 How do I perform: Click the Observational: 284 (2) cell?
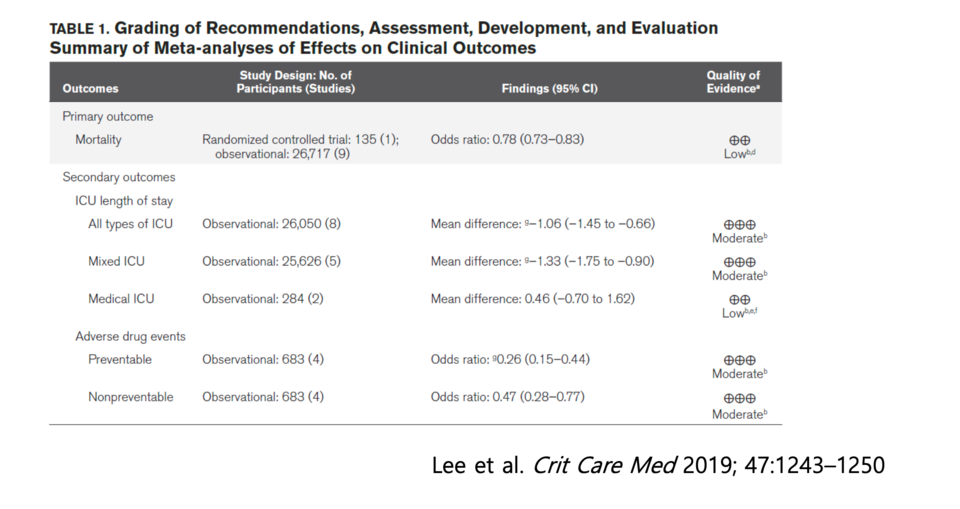point(259,298)
